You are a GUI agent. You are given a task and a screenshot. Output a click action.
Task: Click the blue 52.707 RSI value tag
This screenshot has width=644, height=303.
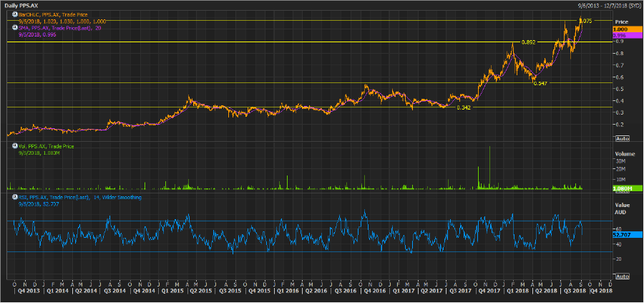(x=627, y=235)
